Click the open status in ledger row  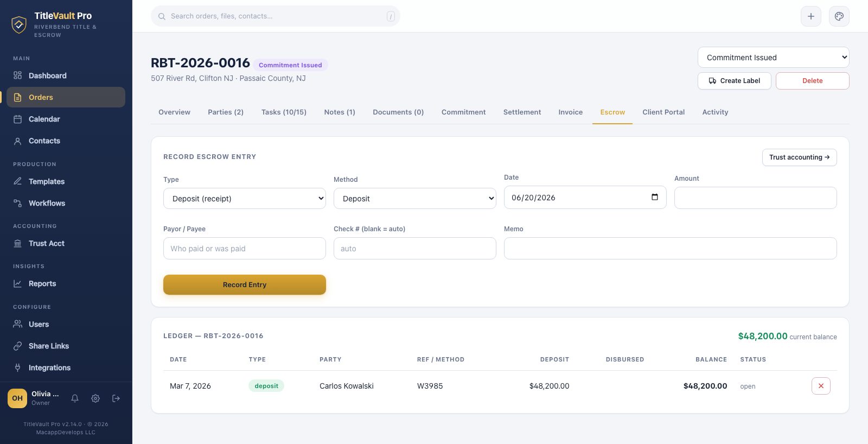pos(748,386)
